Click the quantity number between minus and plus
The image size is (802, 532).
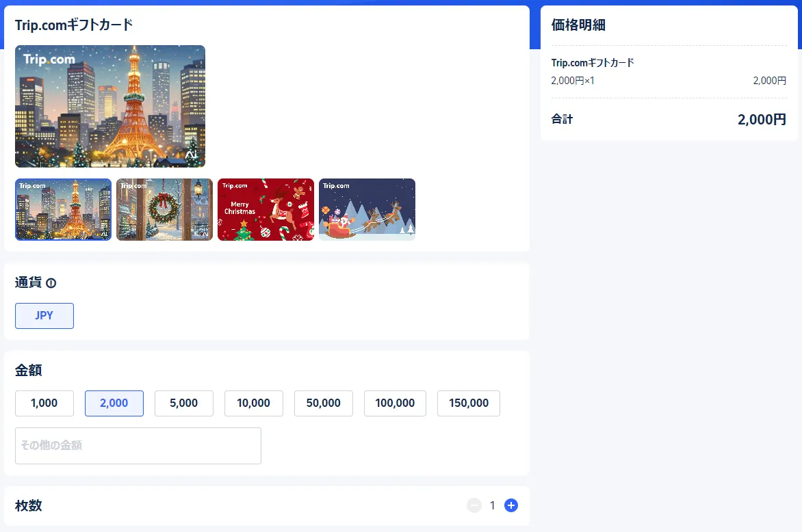click(492, 506)
